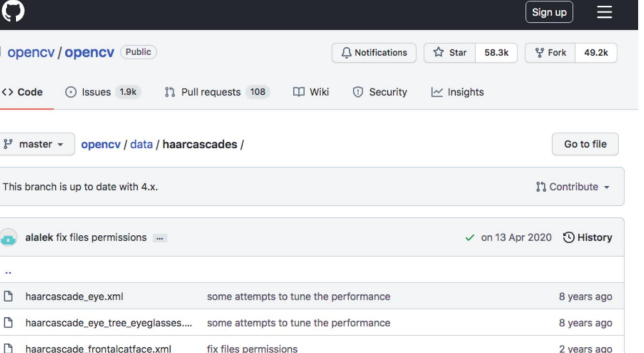Open haarcascade_eye_tree_eyeglasses file
Screen dimensions: 644x353
click(x=109, y=323)
